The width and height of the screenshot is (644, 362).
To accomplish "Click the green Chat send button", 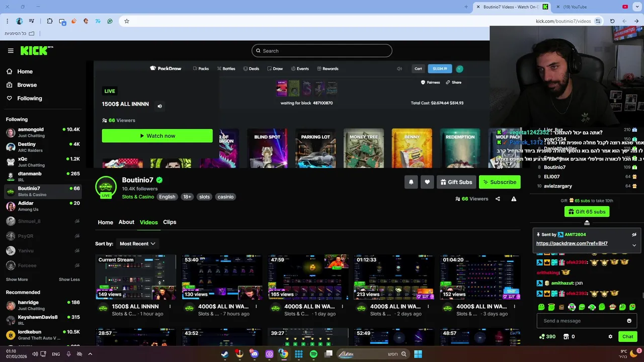I will click(627, 337).
